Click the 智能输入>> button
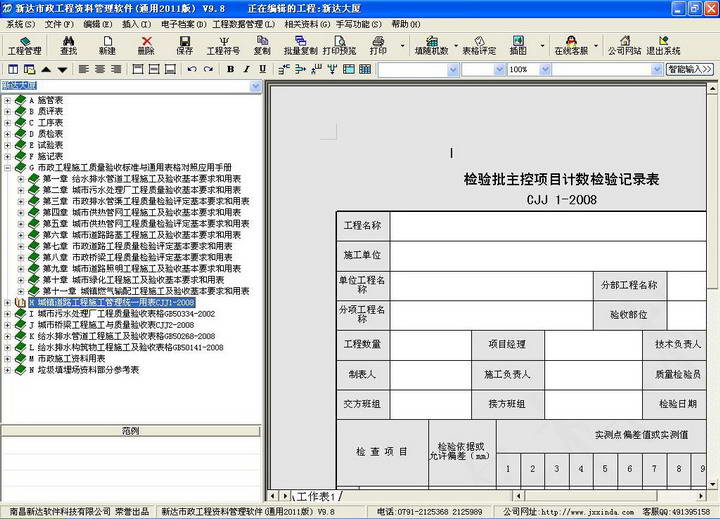Screen dimensions: 720x519 pyautogui.click(x=690, y=69)
